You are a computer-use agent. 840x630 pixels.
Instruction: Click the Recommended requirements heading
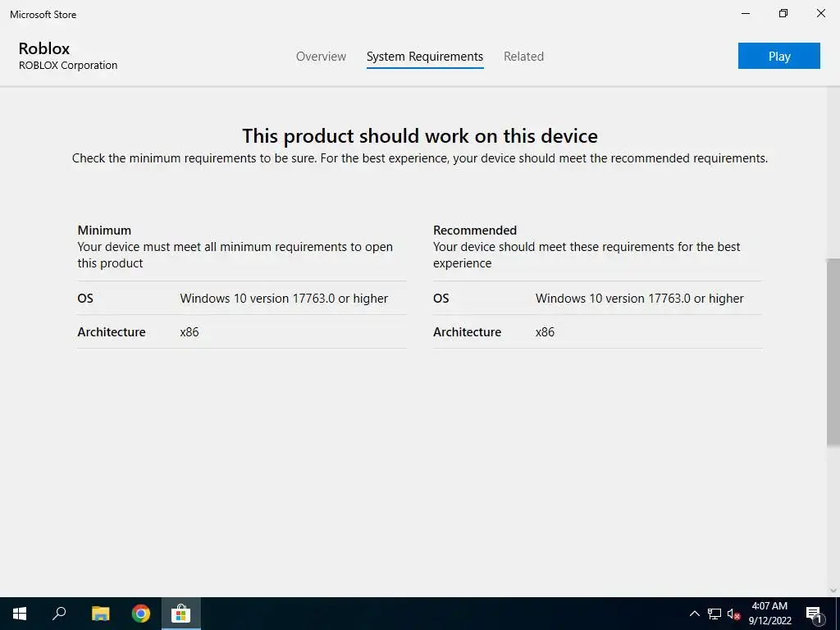click(x=475, y=231)
